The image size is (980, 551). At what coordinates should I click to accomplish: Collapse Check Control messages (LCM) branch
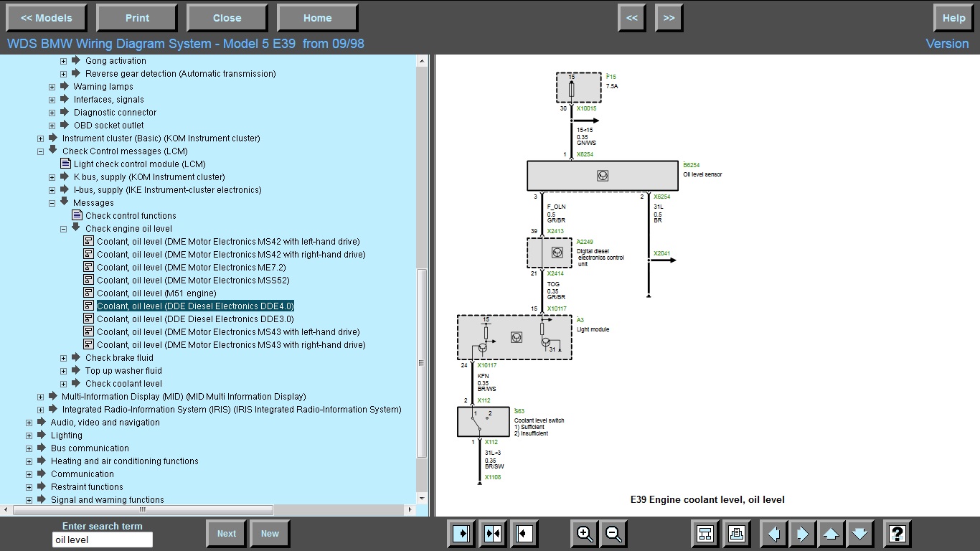coord(41,151)
